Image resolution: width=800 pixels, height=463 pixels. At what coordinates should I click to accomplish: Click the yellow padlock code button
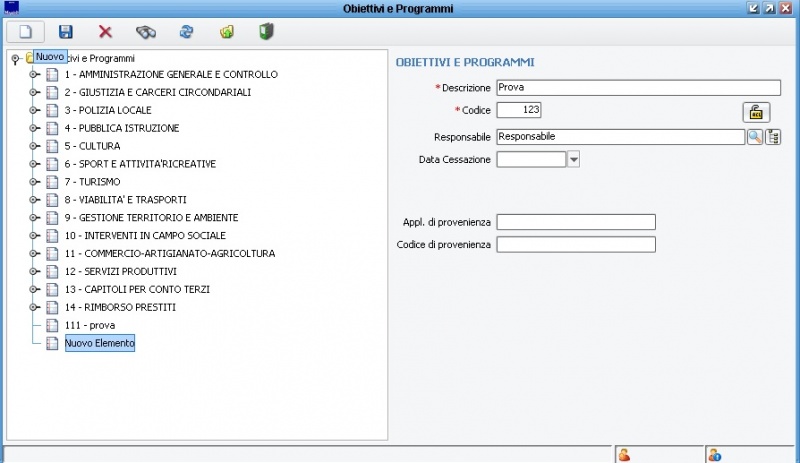click(756, 112)
